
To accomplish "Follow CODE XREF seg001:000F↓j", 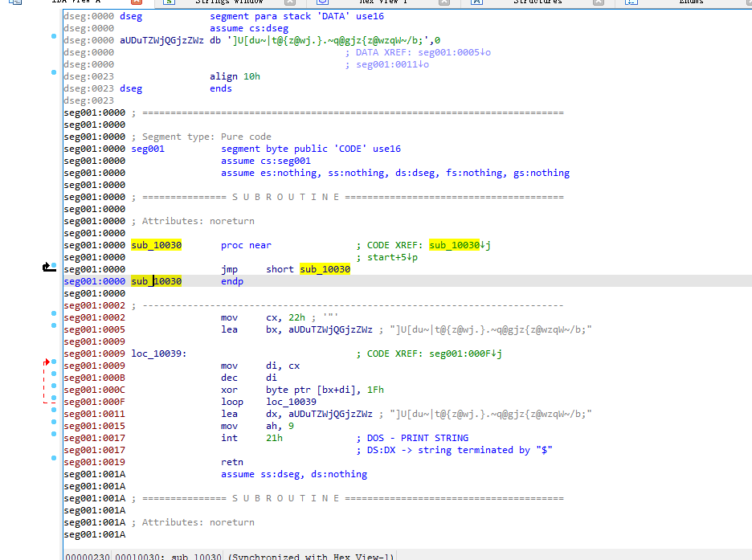I will (x=465, y=354).
